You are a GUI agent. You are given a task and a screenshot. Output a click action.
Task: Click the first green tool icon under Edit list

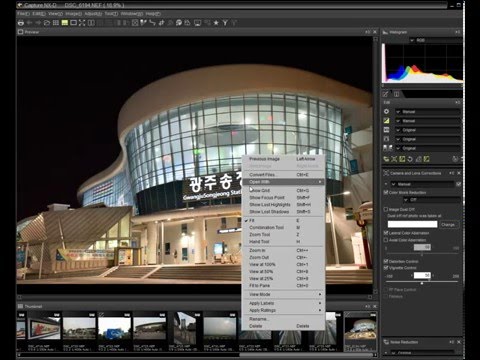386,159
